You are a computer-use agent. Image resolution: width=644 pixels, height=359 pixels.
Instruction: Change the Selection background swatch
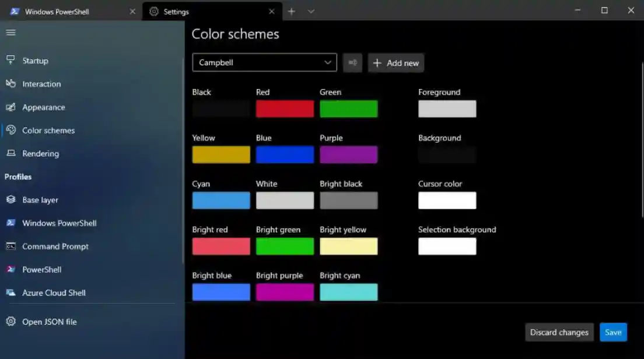point(447,247)
